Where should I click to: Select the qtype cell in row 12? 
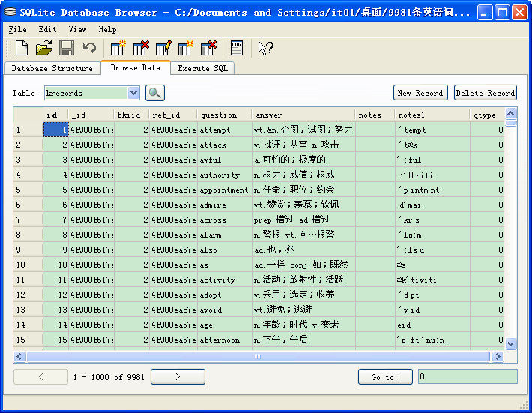point(487,295)
